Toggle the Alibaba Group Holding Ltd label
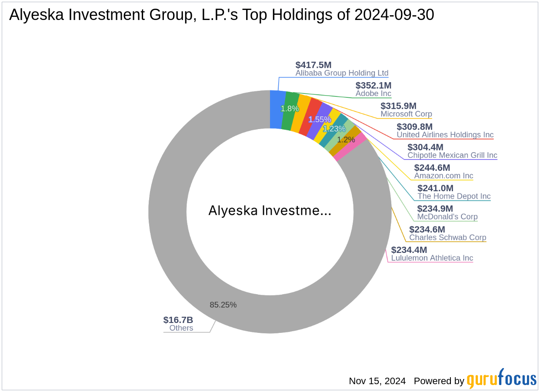This screenshot has width=540, height=392. 342,73
